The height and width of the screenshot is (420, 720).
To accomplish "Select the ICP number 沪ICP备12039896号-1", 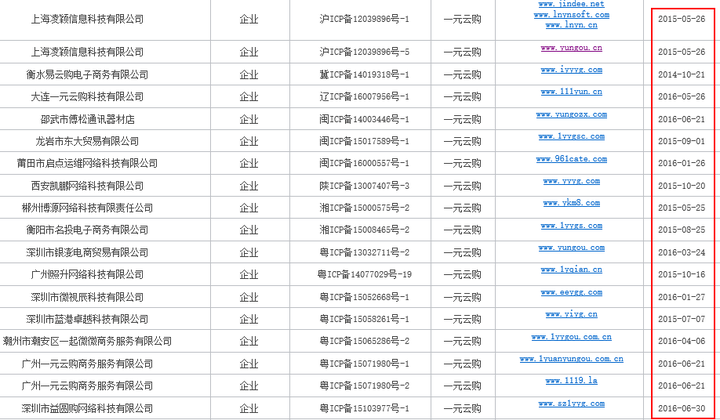I will 364,19.
